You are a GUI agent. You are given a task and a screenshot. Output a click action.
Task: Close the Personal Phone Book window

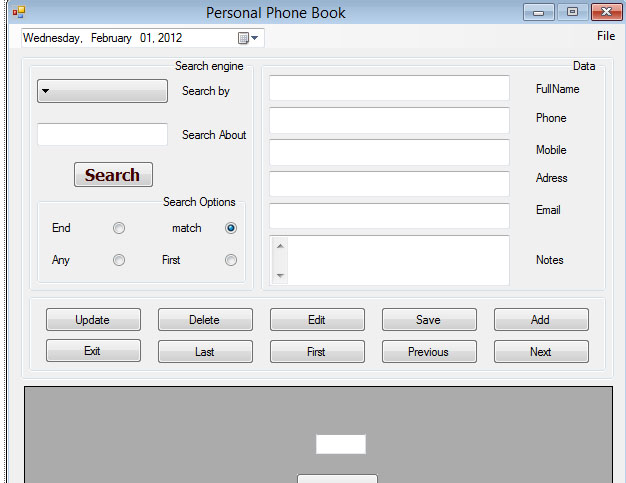(x=606, y=12)
